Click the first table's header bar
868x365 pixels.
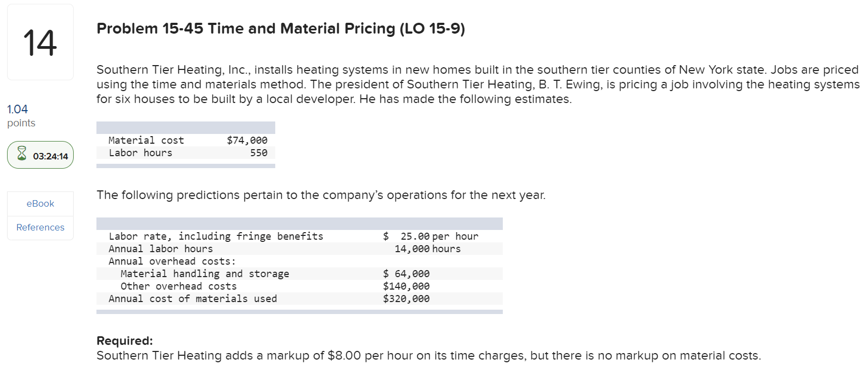coord(186,126)
